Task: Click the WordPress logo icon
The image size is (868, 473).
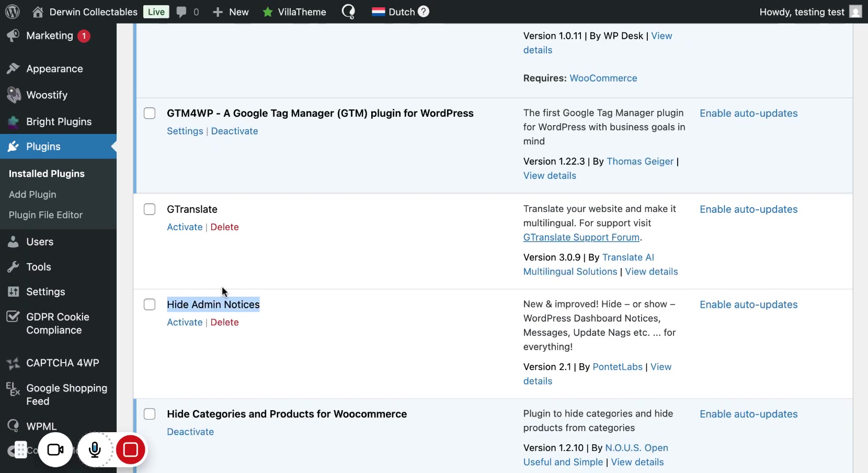Action: [x=13, y=12]
